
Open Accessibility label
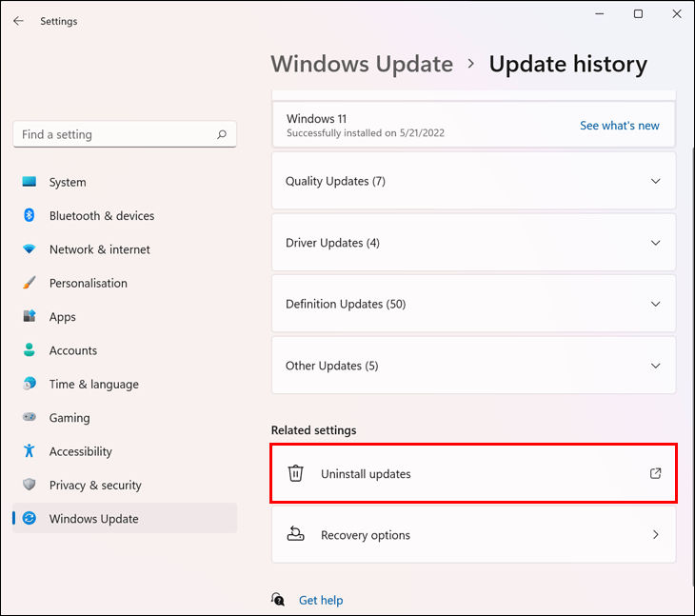pos(81,451)
